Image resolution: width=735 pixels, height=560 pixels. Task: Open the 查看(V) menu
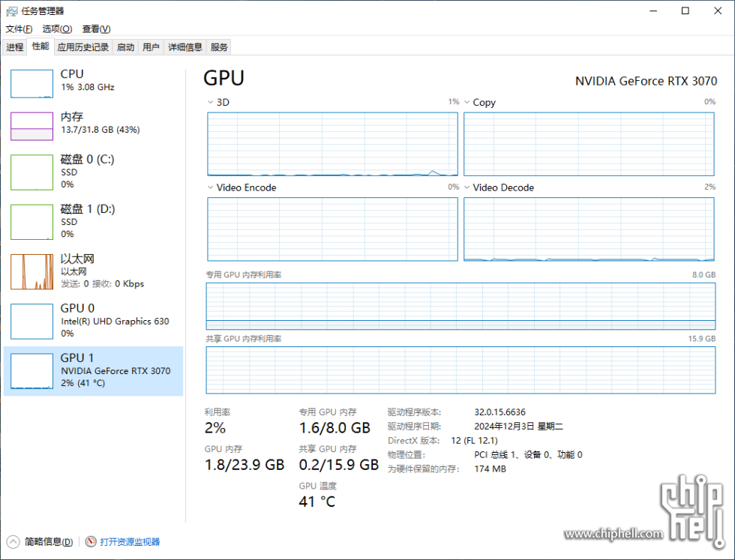(x=96, y=29)
